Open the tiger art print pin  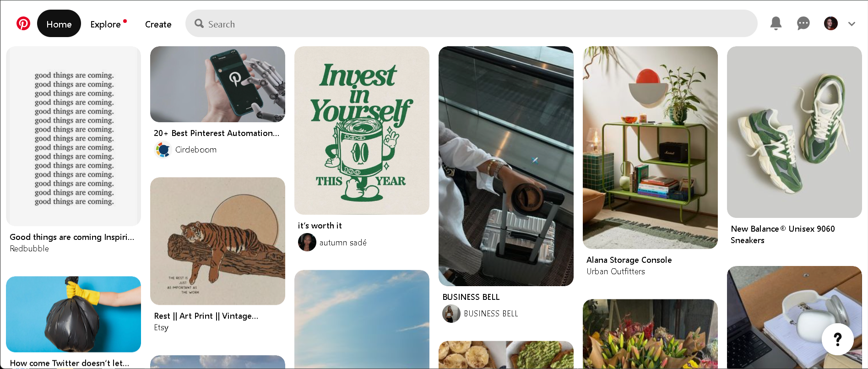(x=217, y=241)
